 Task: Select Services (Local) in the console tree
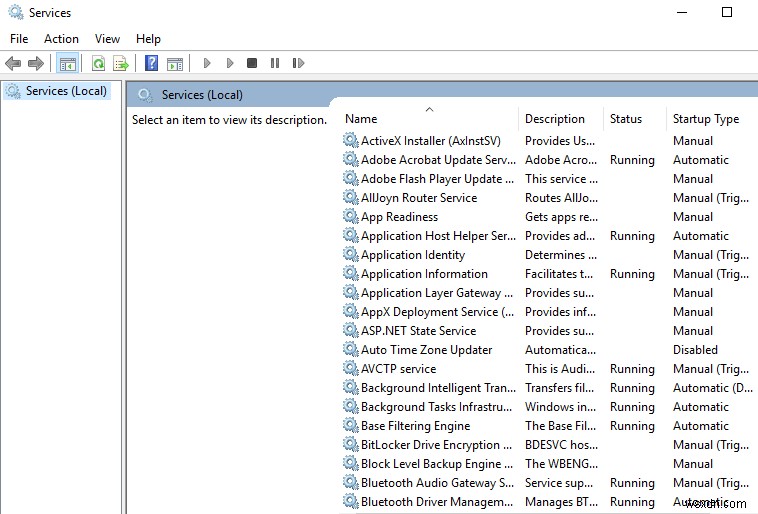58,91
